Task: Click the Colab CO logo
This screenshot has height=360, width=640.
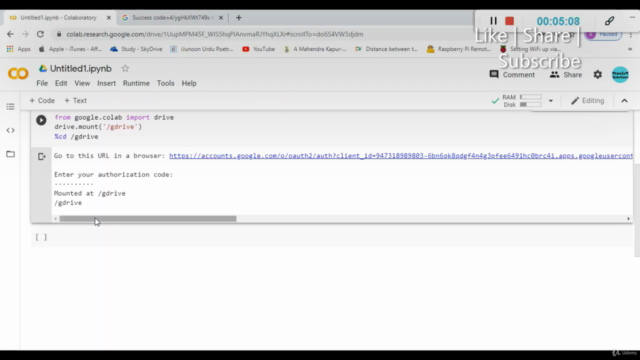Action: coord(18,73)
